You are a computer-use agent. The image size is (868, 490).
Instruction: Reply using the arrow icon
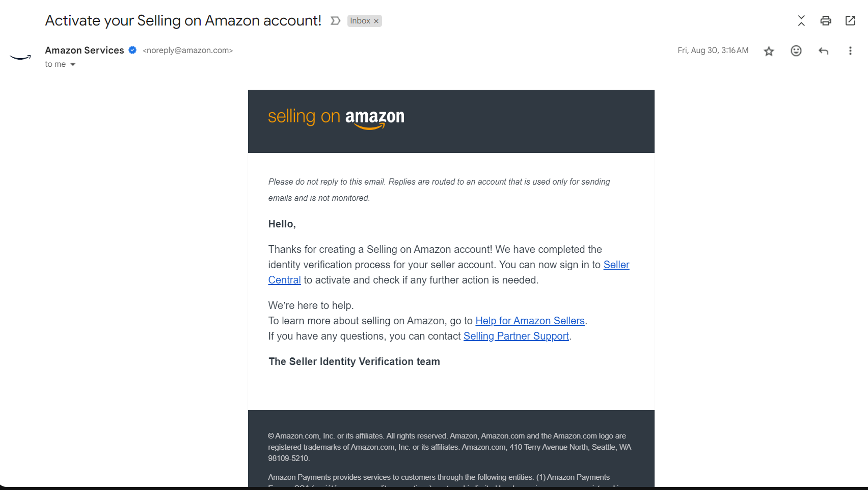823,50
